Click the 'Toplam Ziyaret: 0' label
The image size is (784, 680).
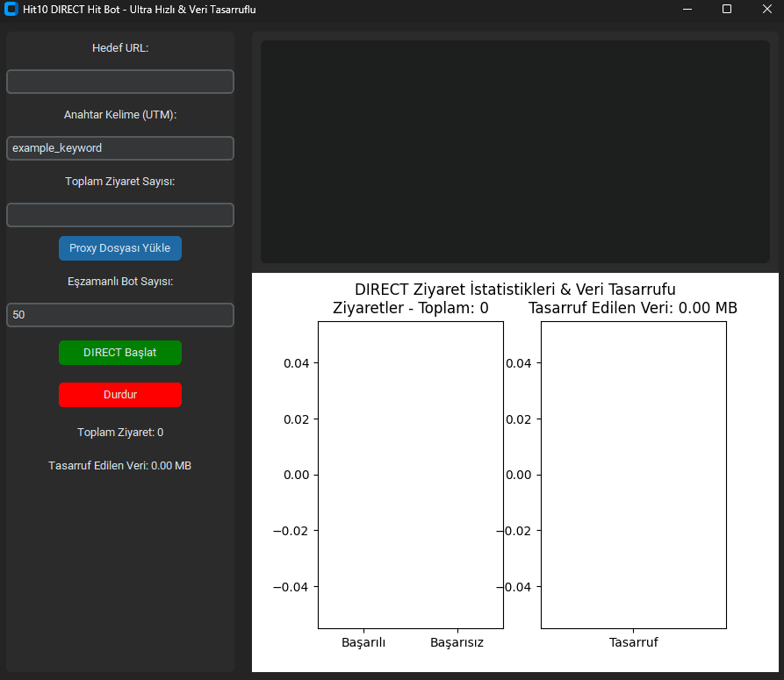click(120, 433)
